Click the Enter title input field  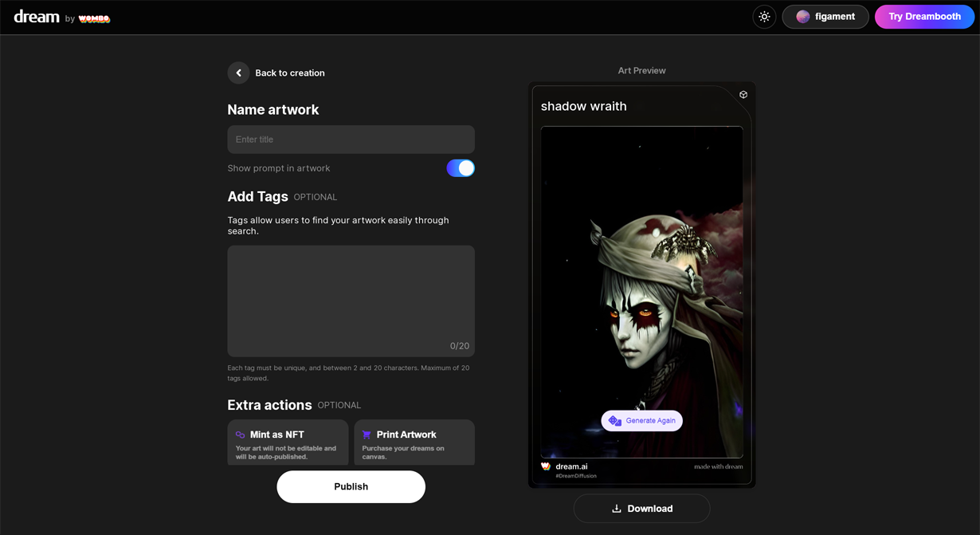351,140
